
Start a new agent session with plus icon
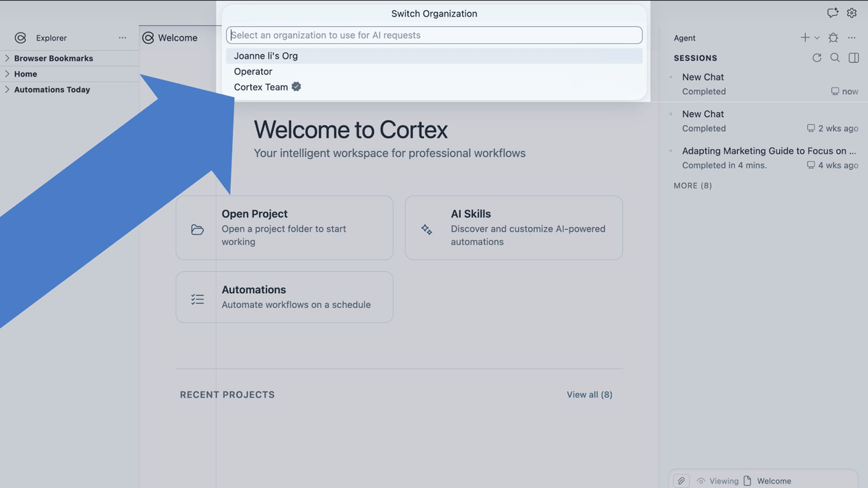(805, 38)
